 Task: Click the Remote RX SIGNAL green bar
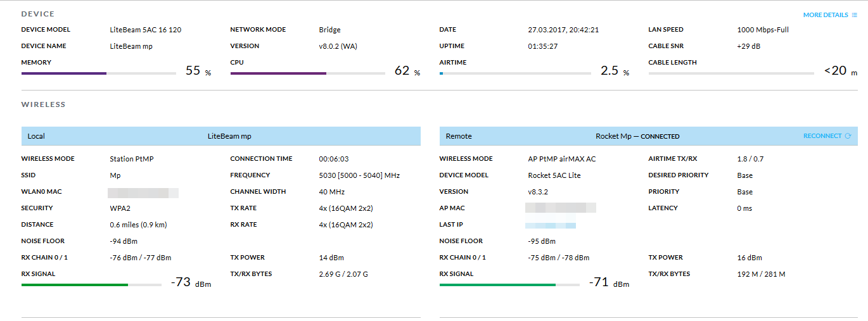pyautogui.click(x=509, y=285)
